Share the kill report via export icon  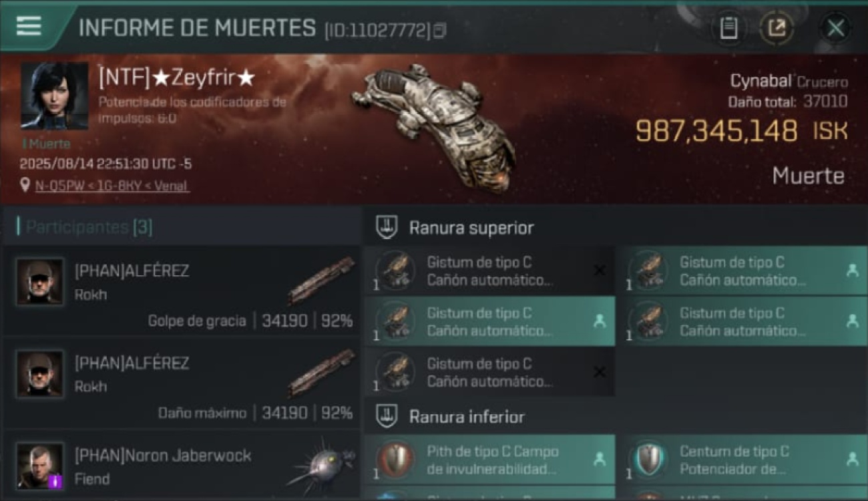click(x=777, y=28)
